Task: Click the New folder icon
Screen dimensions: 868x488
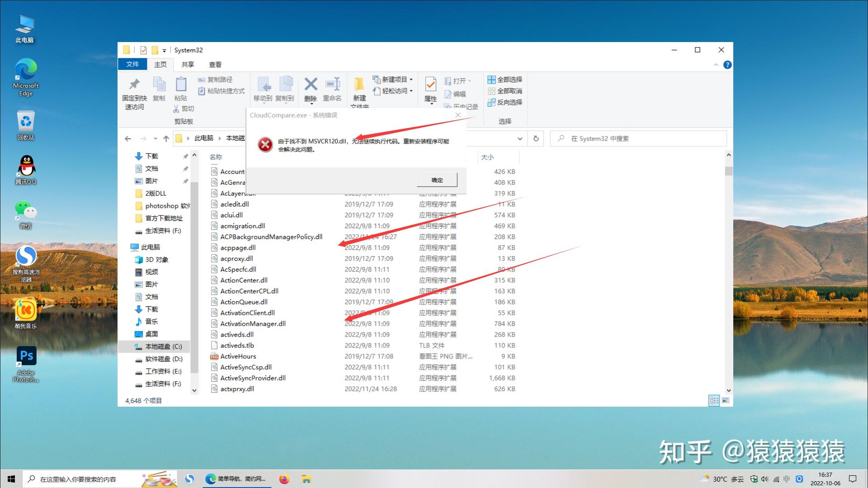Action: [359, 84]
